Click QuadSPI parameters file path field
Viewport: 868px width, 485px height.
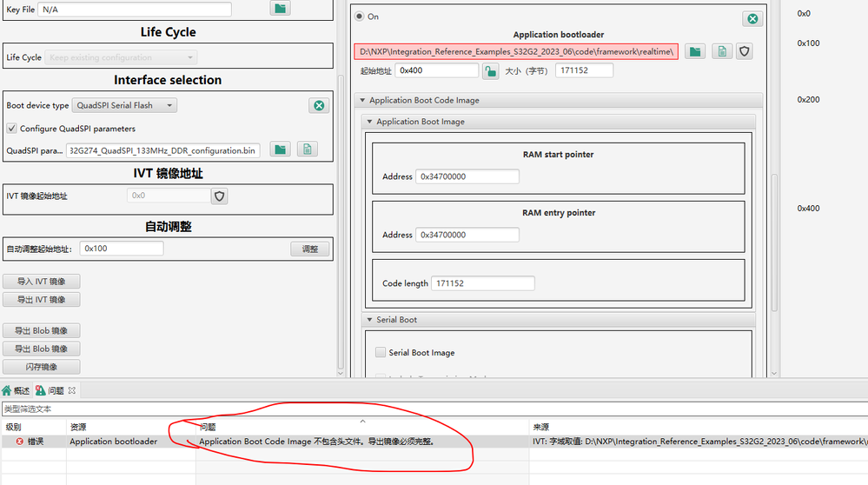pyautogui.click(x=163, y=150)
